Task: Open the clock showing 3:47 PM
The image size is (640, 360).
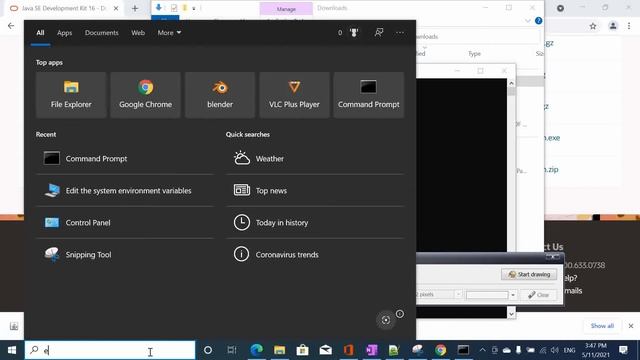Action: point(596,350)
